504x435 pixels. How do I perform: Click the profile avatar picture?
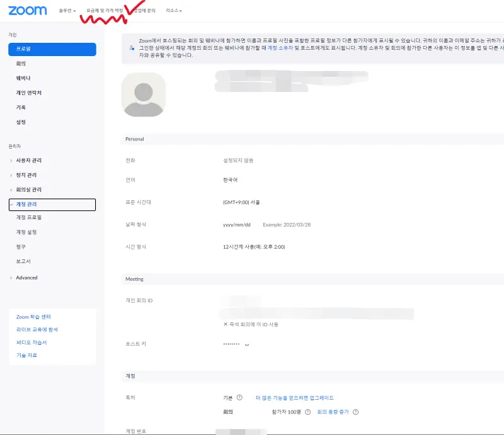(144, 95)
